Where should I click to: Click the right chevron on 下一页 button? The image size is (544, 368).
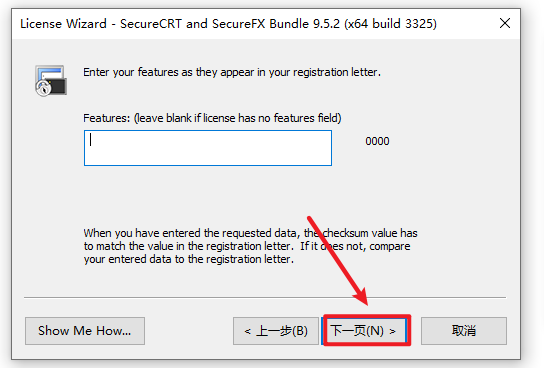(392, 332)
